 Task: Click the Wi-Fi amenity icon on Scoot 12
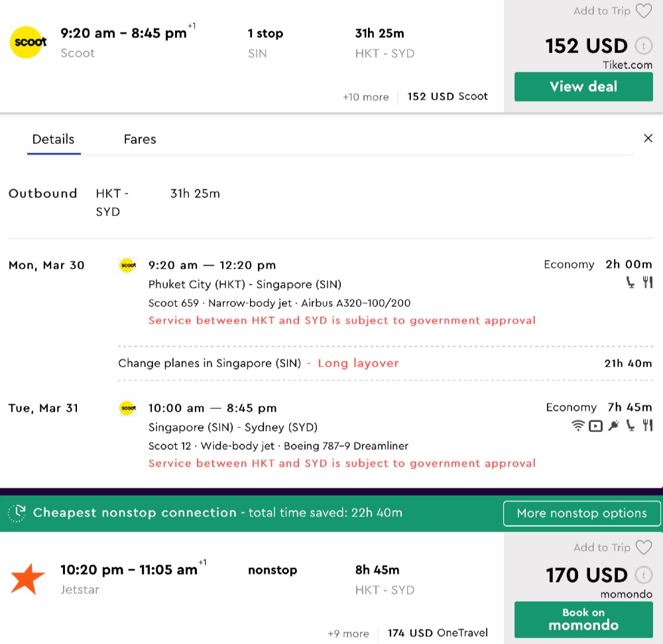pyautogui.click(x=578, y=426)
